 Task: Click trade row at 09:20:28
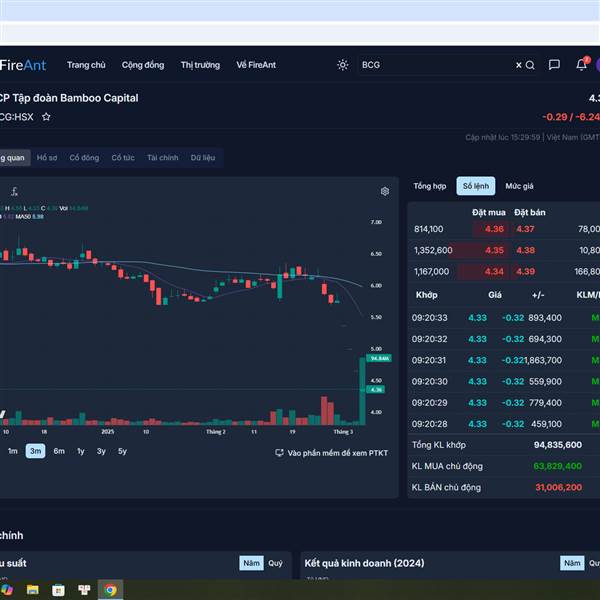(504, 424)
